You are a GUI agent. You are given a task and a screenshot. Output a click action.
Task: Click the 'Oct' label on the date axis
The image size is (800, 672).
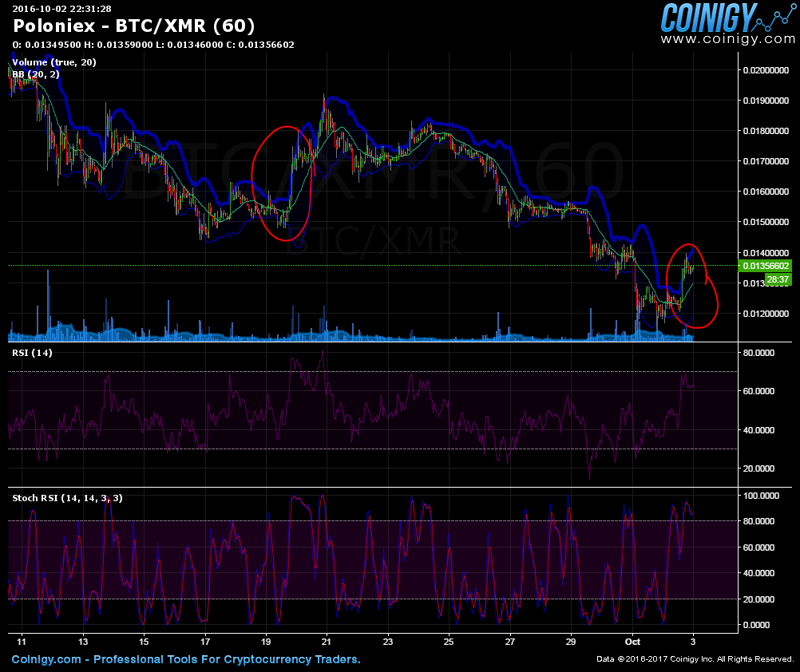(633, 641)
